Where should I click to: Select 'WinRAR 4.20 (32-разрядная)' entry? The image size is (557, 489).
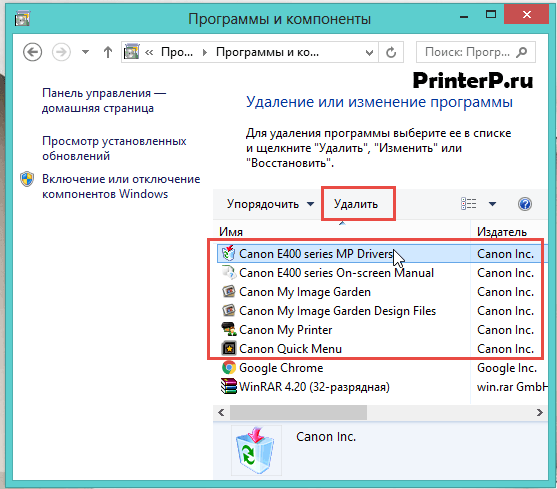pyautogui.click(x=314, y=387)
